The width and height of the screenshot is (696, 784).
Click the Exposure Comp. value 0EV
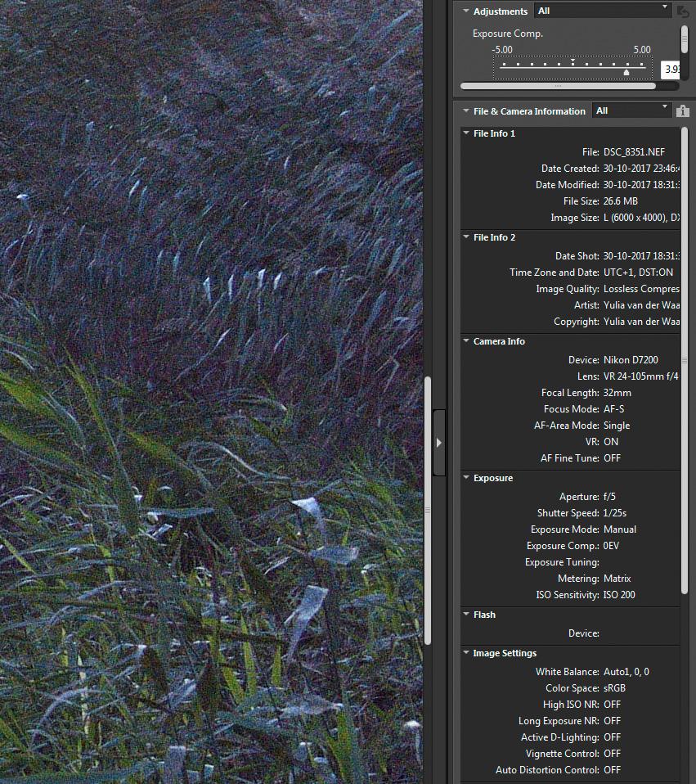(x=611, y=546)
